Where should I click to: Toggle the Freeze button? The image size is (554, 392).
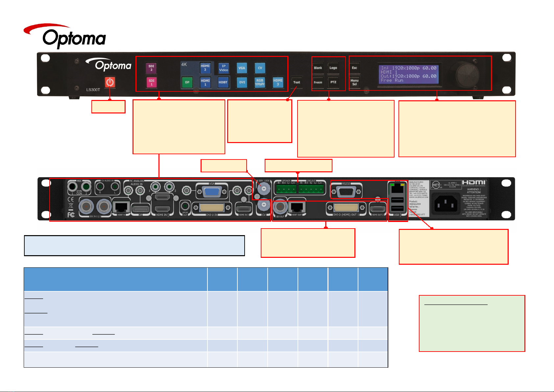[318, 82]
